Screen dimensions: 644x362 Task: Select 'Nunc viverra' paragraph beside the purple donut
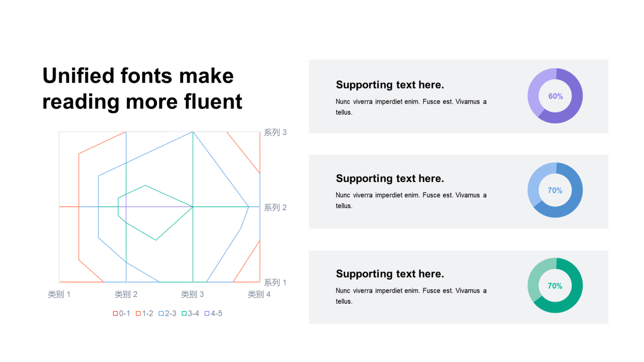pyautogui.click(x=411, y=107)
